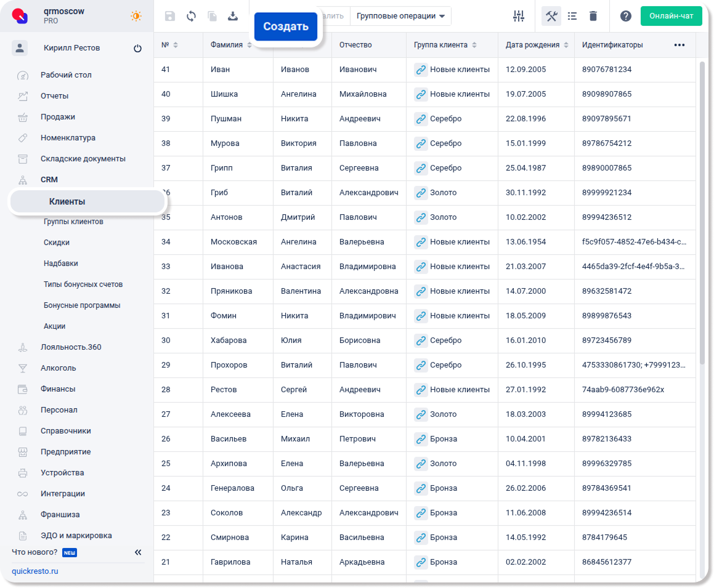Open column options three dots menu

(x=680, y=45)
